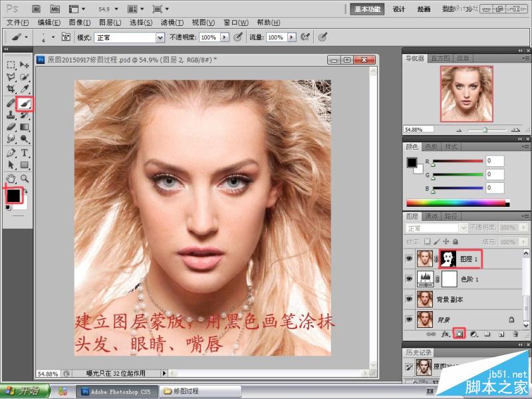Open the 滤镜(T) menu

(172, 23)
